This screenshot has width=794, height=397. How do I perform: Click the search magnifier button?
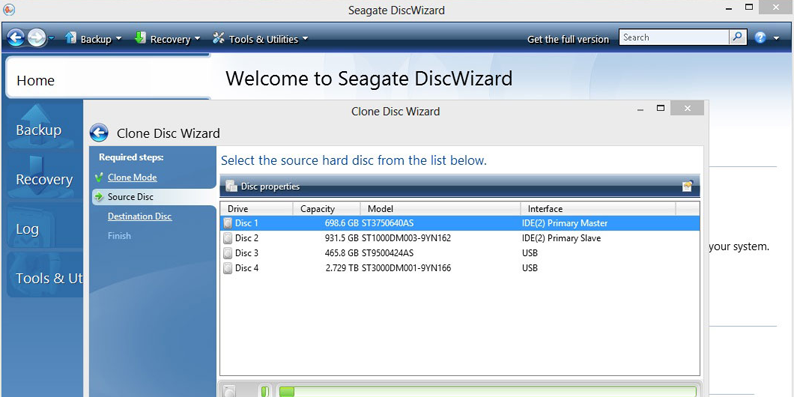click(738, 37)
